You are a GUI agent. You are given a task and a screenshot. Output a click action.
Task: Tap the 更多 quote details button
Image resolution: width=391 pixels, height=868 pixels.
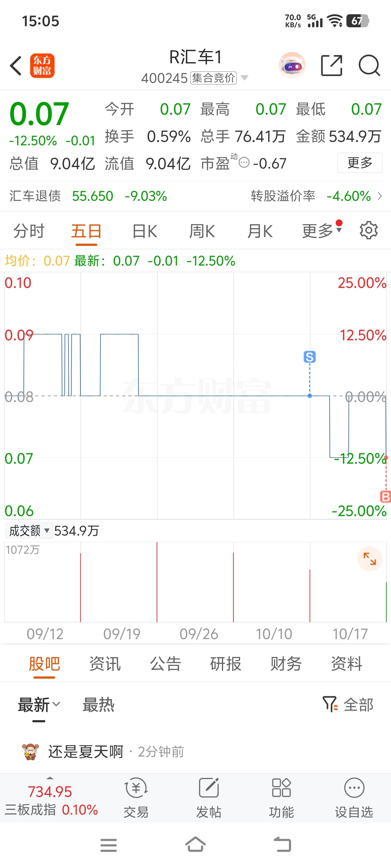[360, 163]
